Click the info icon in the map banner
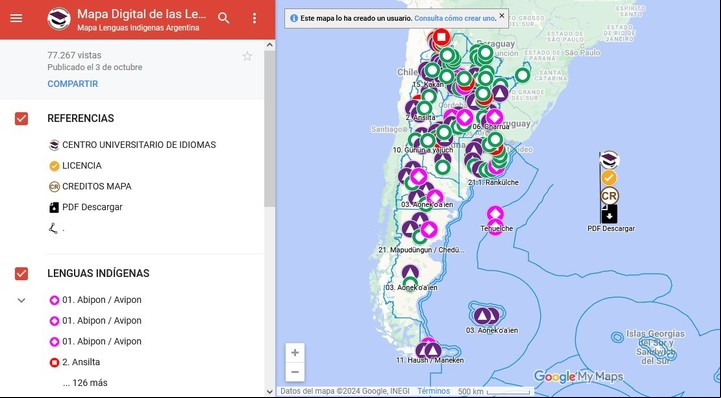The height and width of the screenshot is (398, 721). (294, 18)
